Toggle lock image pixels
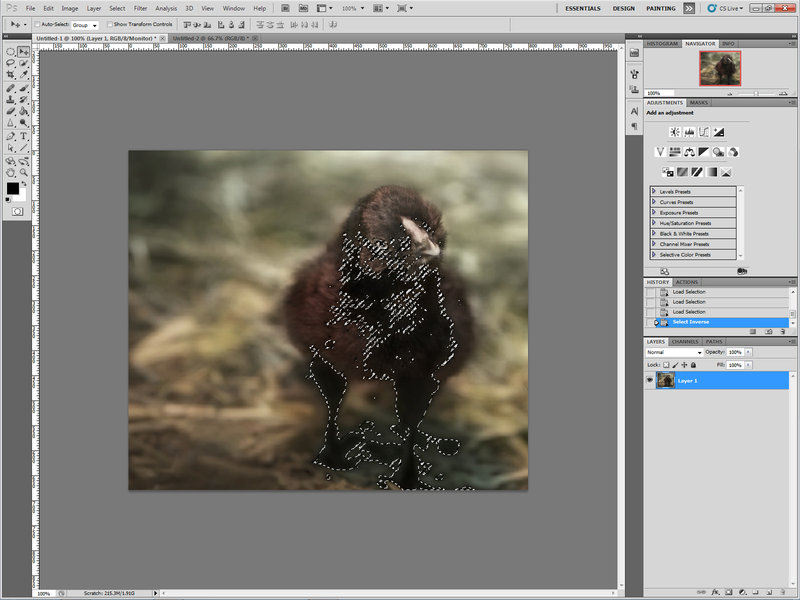 (676, 365)
